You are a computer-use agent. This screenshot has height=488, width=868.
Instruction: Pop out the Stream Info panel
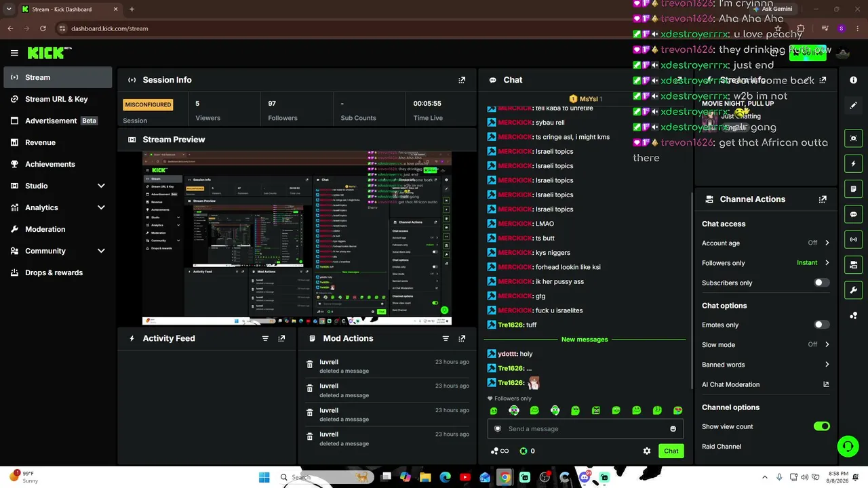[x=823, y=80]
